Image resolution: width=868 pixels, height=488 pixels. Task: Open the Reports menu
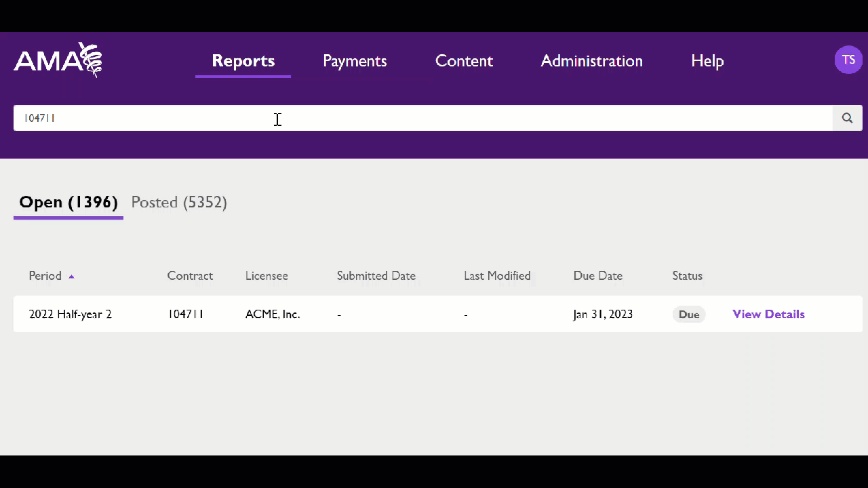243,61
